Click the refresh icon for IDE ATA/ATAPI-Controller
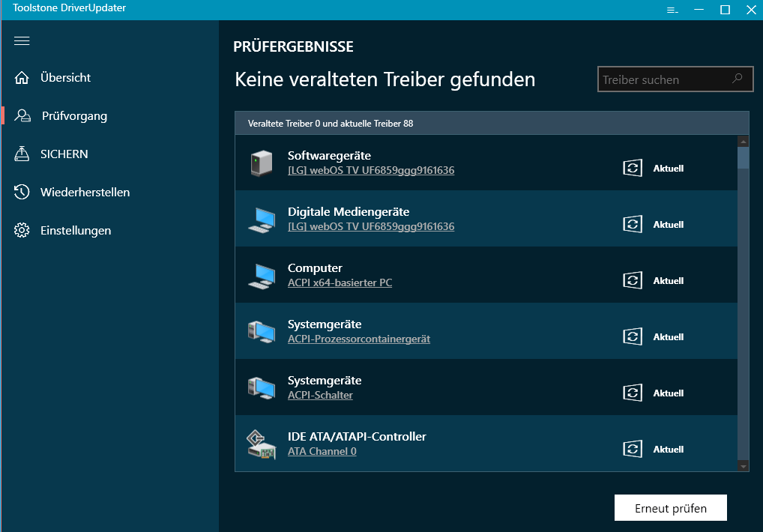 pyautogui.click(x=632, y=449)
